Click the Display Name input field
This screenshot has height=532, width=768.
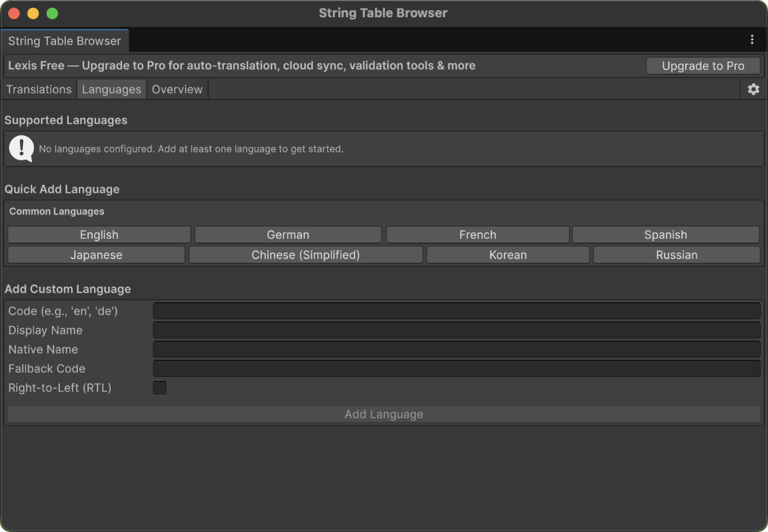coord(457,330)
